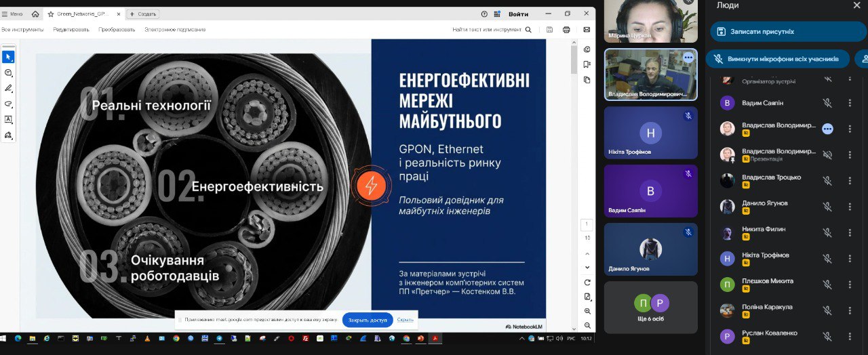868x355 pixels.
Task: Toggle Руслан Коваленко's microphone mute icon
Action: pyautogui.click(x=827, y=336)
